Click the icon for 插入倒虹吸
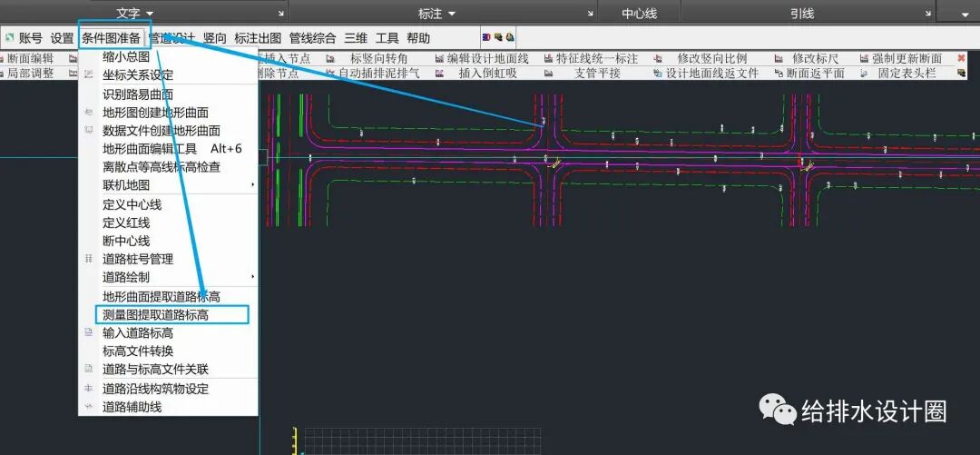This screenshot has height=455, width=980. [439, 74]
